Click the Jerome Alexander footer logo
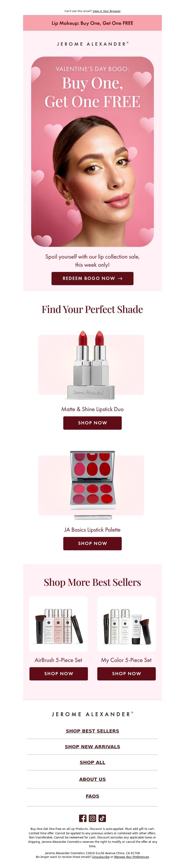Viewport: 185px width, 868px height. [92, 714]
